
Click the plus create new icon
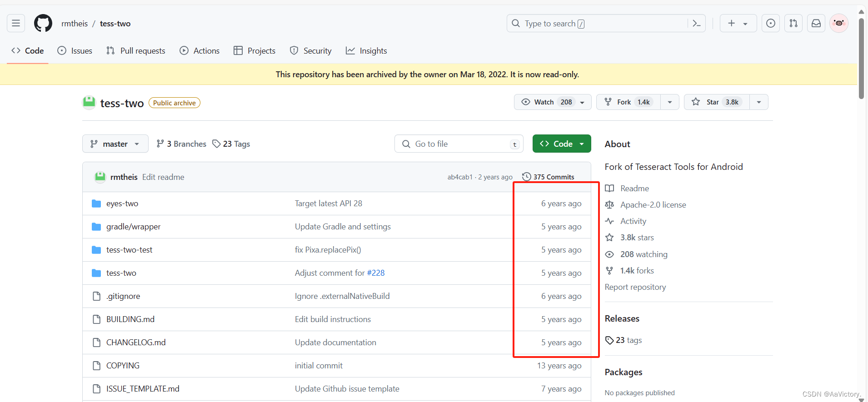(x=731, y=23)
